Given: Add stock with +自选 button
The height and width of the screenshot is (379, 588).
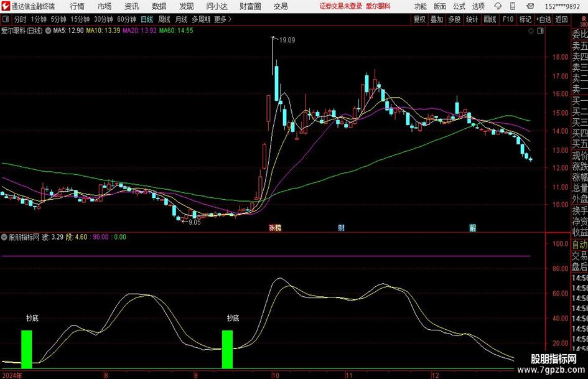Looking at the screenshot, I should point(543,19).
